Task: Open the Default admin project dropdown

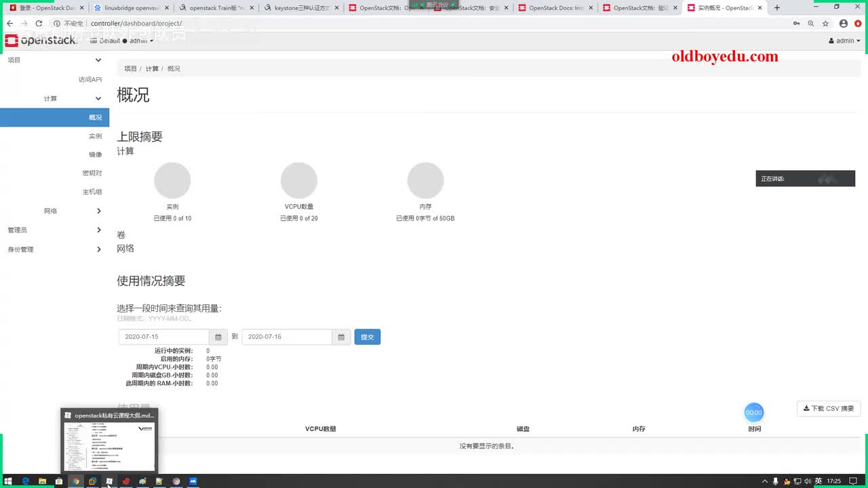Action: coord(122,41)
